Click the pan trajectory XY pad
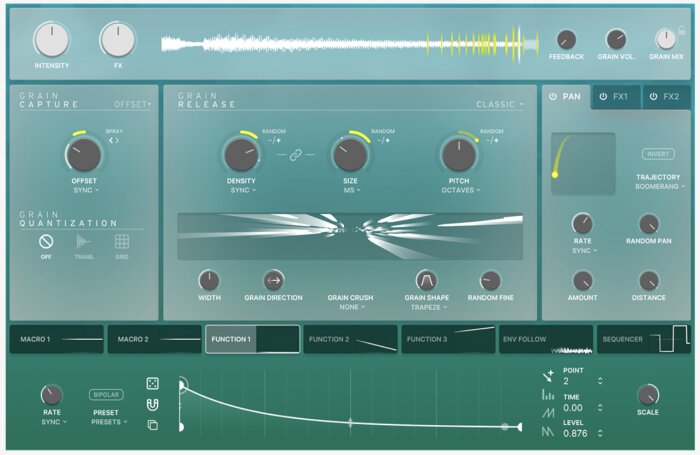The height and width of the screenshot is (455, 700). click(x=583, y=163)
